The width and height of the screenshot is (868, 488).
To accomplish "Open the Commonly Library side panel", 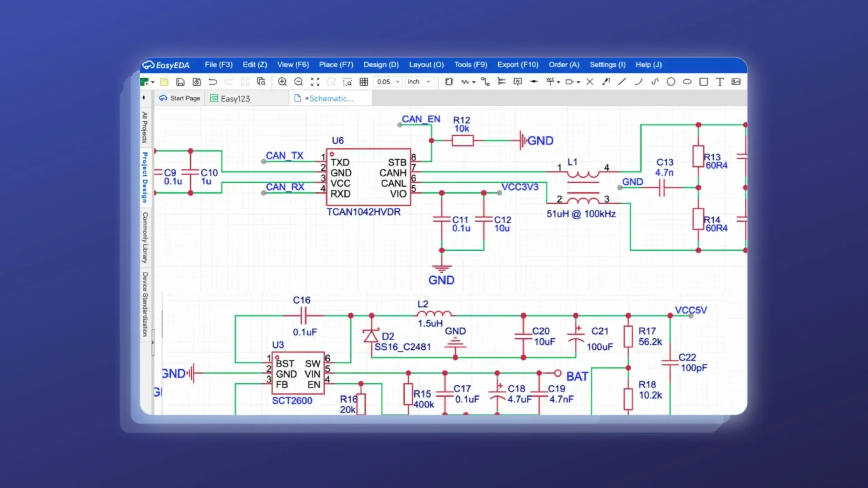I will coord(145,238).
